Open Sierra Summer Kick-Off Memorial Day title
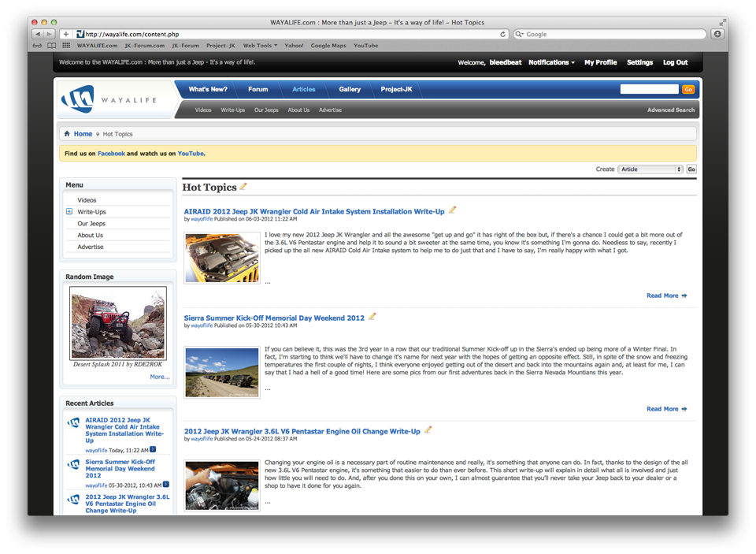Viewport: 756px width, 554px height. (274, 318)
